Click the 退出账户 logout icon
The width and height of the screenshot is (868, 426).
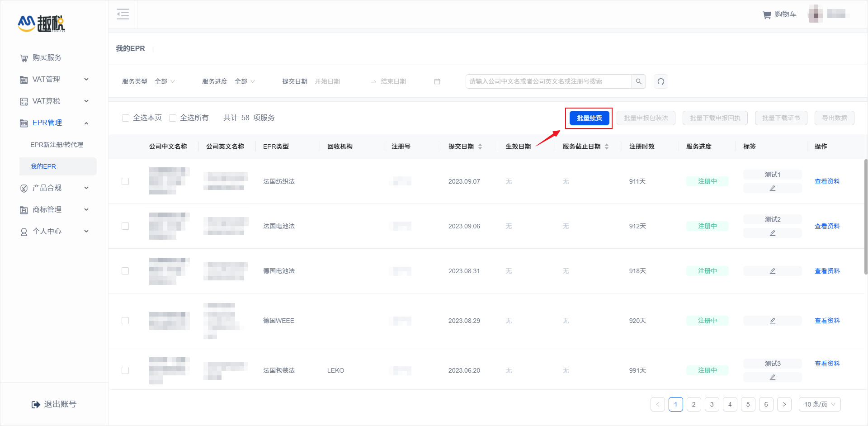pos(36,404)
